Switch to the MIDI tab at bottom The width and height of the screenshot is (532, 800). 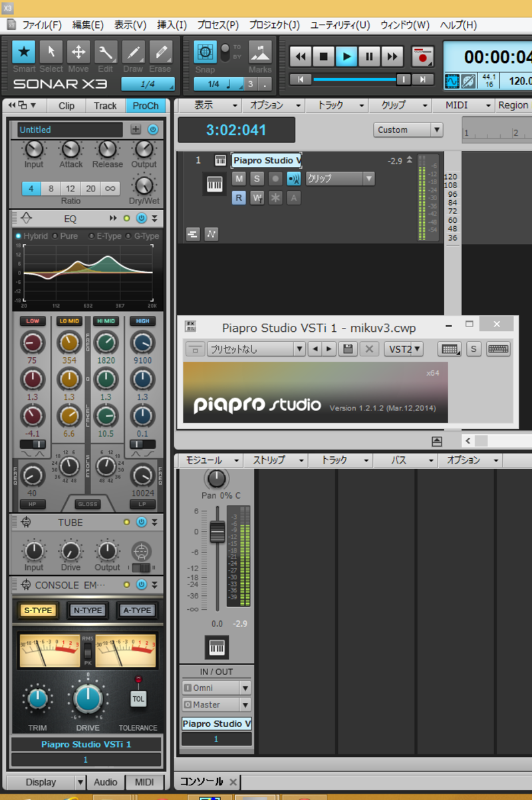point(144,782)
